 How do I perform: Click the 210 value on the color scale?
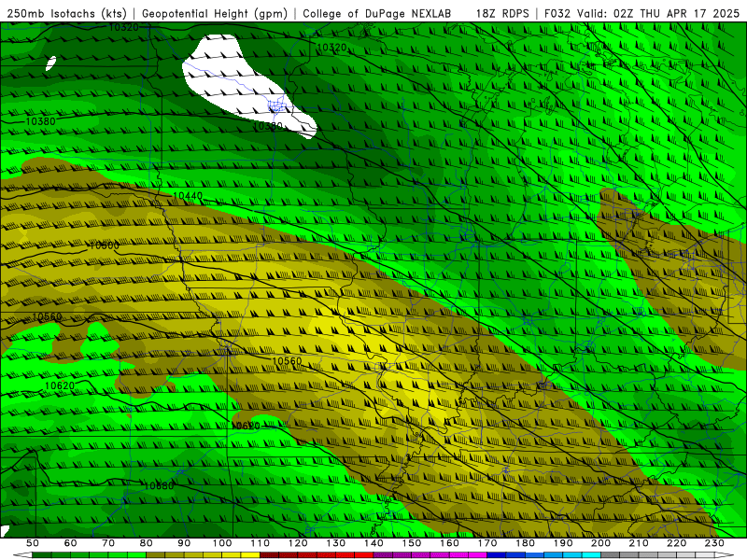click(639, 543)
